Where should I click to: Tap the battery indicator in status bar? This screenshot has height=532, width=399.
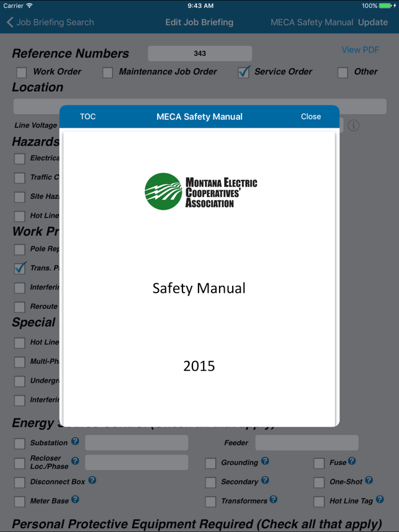pos(387,6)
